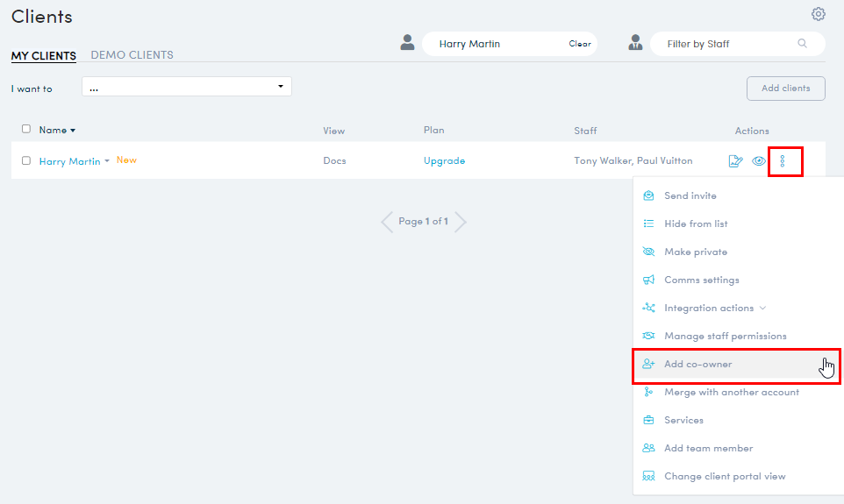The width and height of the screenshot is (844, 504).
Task: Open the three-dot actions menu
Action: point(783,161)
